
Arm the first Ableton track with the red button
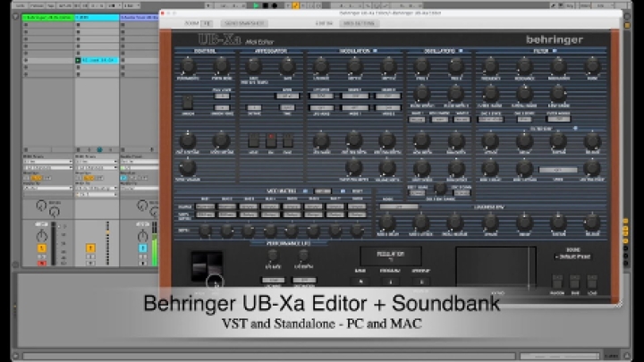[x=41, y=263]
